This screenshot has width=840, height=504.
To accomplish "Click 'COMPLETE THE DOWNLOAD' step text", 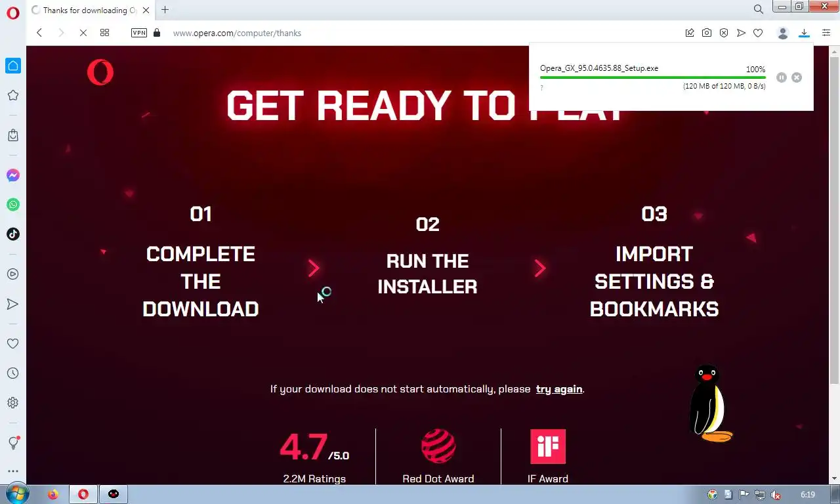I will pyautogui.click(x=201, y=282).
